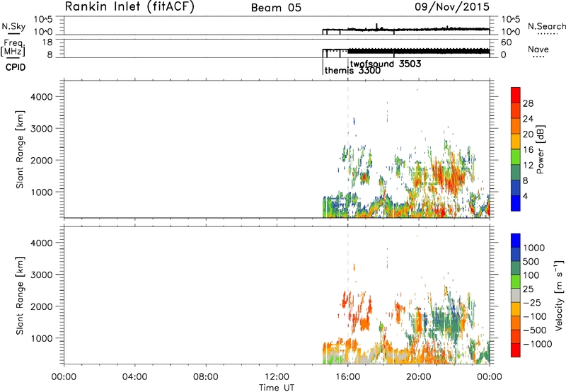Image resolution: width=566 pixels, height=392 pixels.
Task: Click the 'Freq. [MHz]' axis label
Action: [x=13, y=47]
